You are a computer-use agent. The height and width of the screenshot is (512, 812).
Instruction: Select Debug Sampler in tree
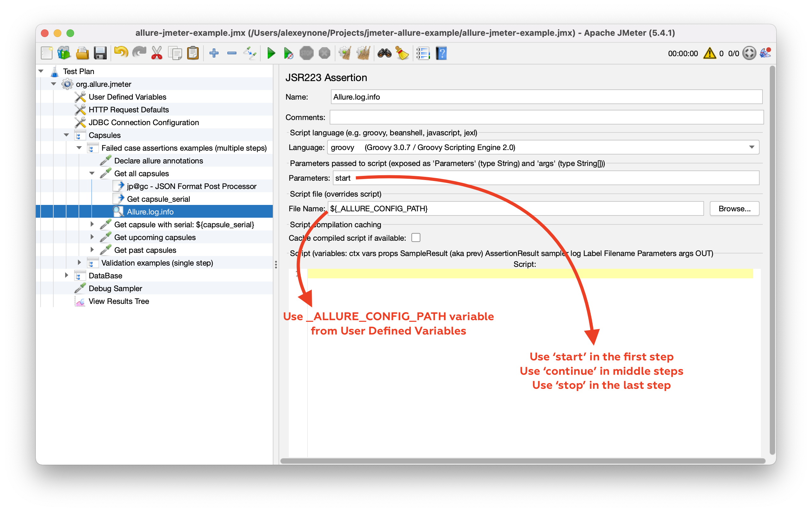pos(115,289)
